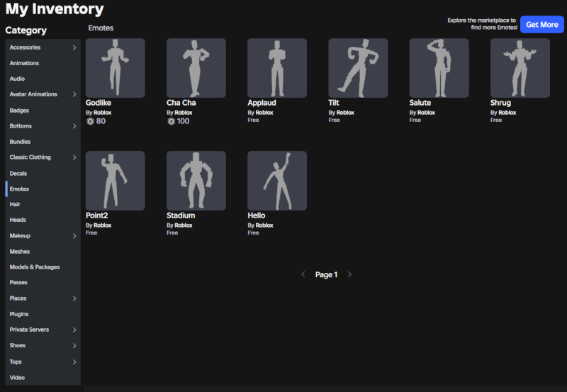Click Roblox creator link under Salute
Image resolution: width=567 pixels, height=392 pixels.
427,113
